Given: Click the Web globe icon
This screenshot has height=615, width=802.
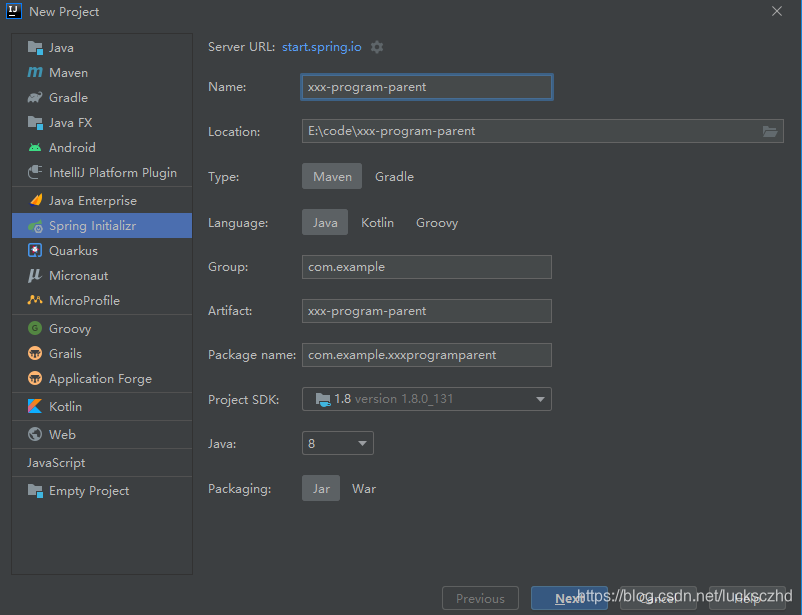Looking at the screenshot, I should [x=35, y=434].
